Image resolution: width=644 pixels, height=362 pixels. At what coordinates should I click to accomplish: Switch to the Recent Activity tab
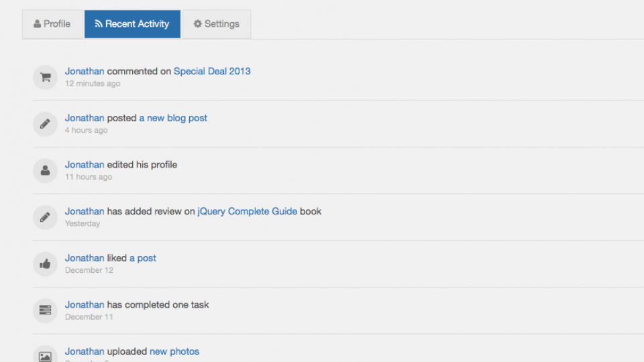(x=132, y=24)
